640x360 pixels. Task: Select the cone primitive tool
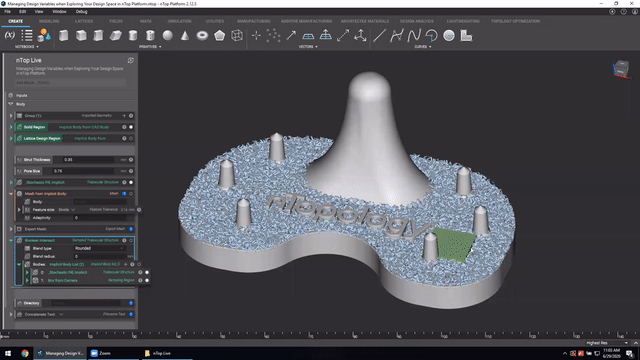[185, 36]
